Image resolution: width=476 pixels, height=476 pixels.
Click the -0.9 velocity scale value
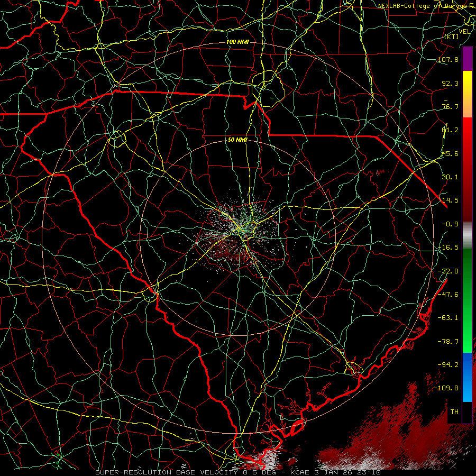tap(450, 224)
